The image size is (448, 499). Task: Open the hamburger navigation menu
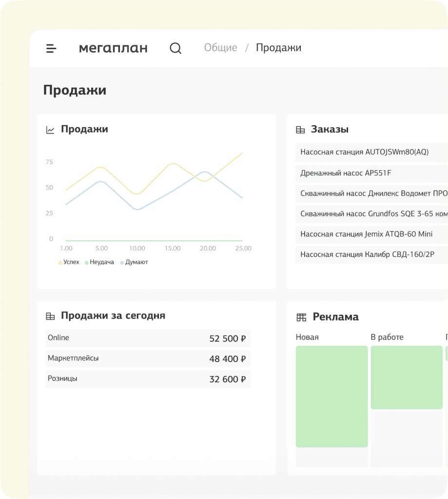51,48
